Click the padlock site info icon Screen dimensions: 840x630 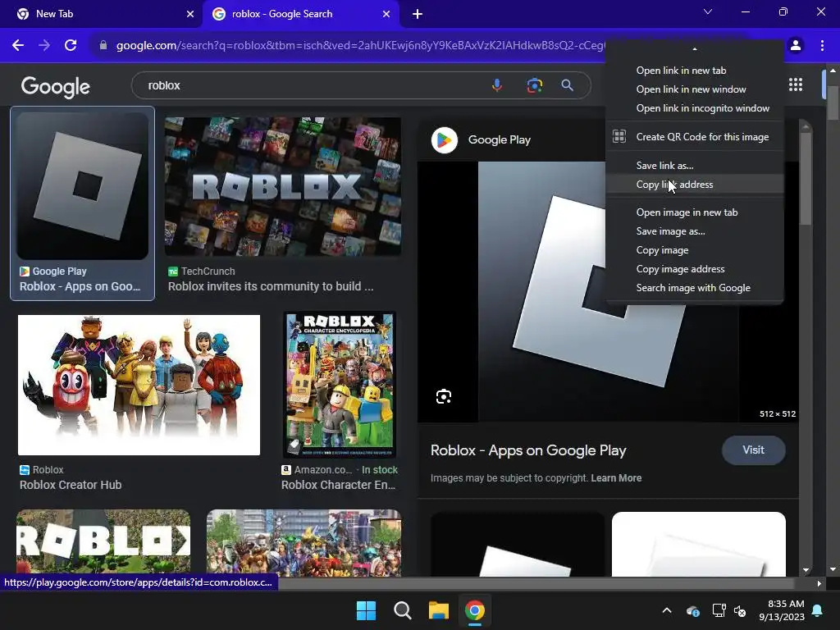pos(103,46)
